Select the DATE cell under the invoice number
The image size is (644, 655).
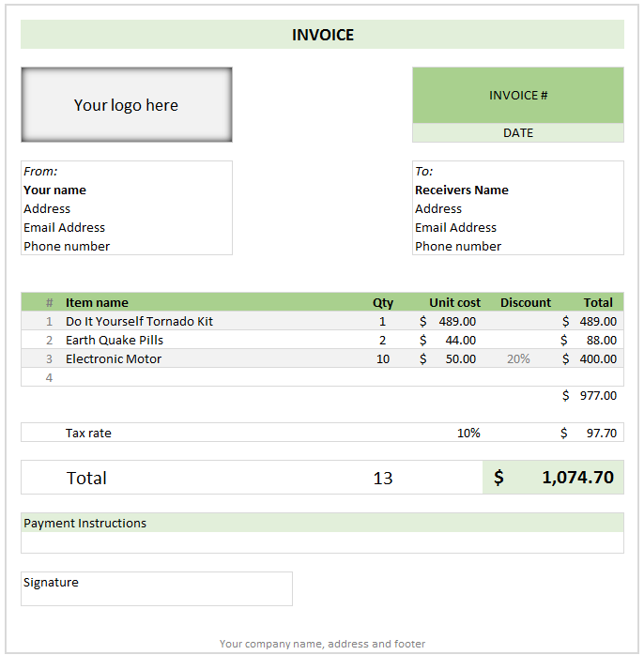click(517, 133)
